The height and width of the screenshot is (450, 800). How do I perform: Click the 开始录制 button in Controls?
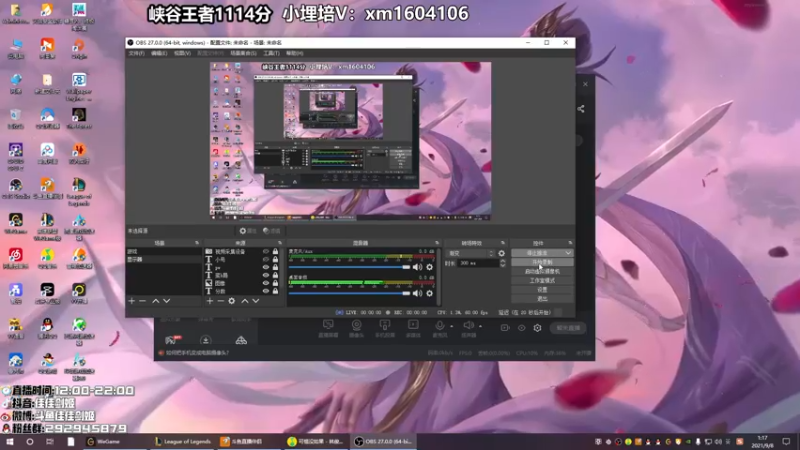click(542, 262)
